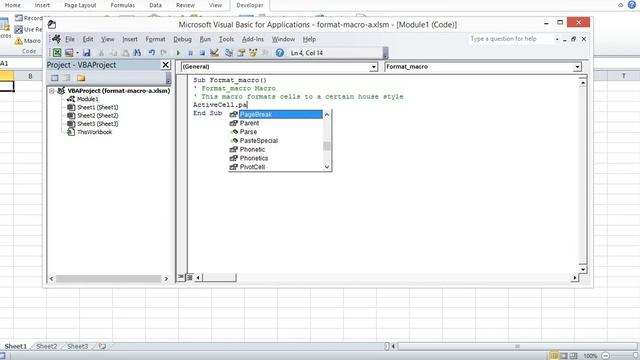Collapse the VBAProject (format-macro-a.xlsm) tree node

coord(52,91)
